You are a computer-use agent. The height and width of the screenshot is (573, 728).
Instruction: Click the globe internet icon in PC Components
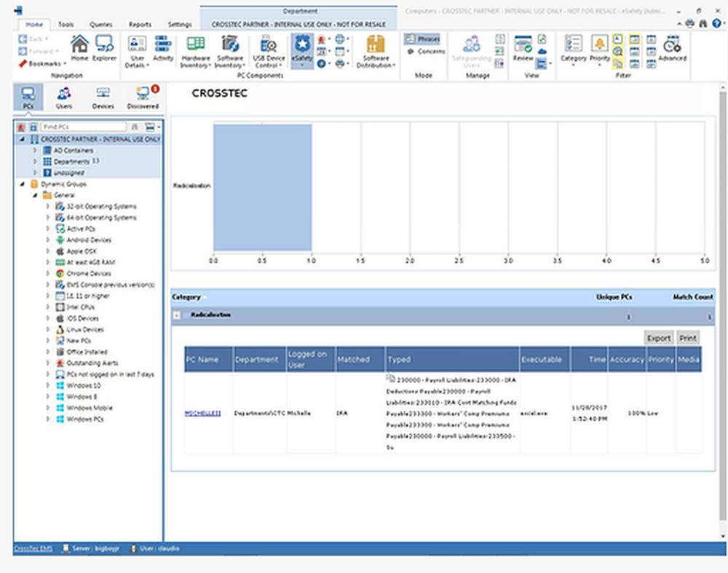(x=340, y=39)
